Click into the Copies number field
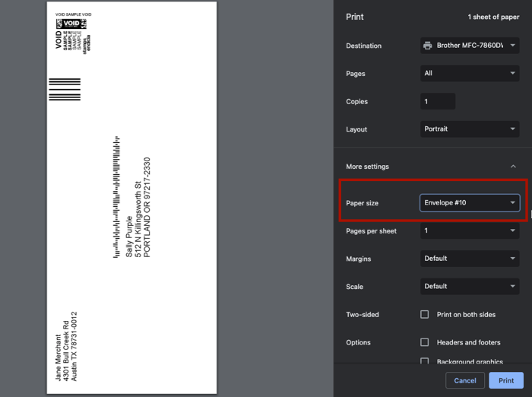 (438, 101)
